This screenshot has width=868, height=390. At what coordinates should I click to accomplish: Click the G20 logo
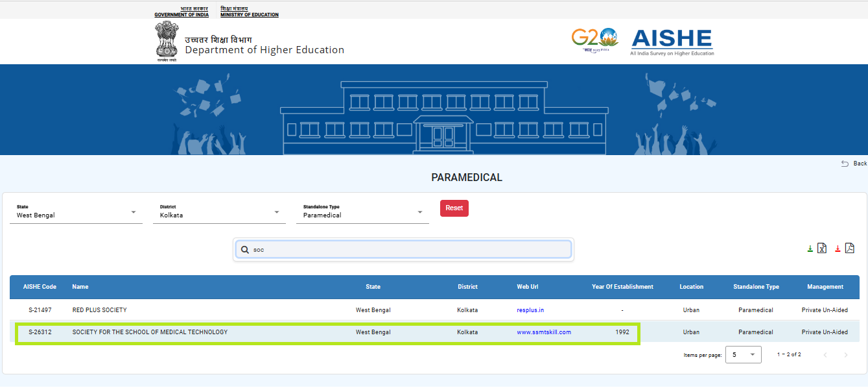(x=594, y=40)
